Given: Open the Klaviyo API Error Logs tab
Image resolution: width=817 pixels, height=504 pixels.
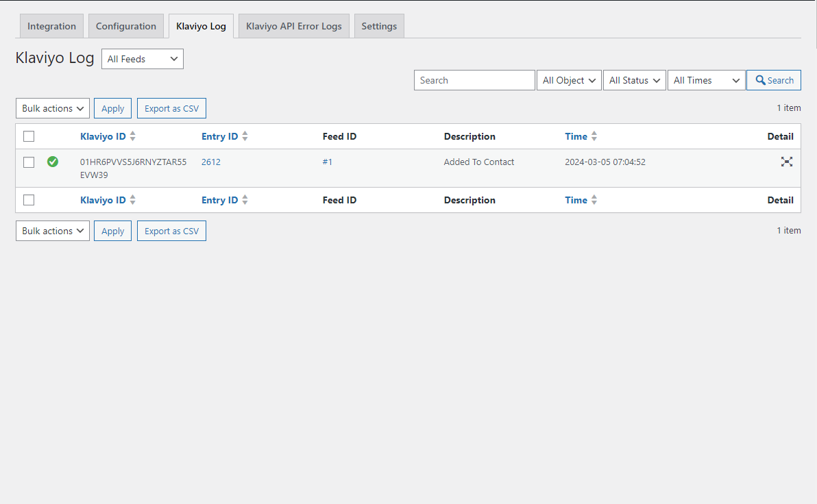Looking at the screenshot, I should (x=294, y=26).
